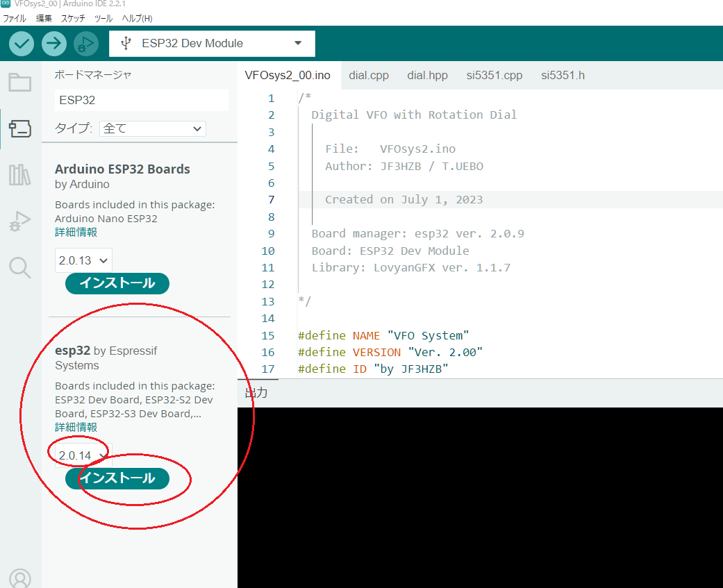Open the Search magnifier sidebar icon

(x=20, y=268)
